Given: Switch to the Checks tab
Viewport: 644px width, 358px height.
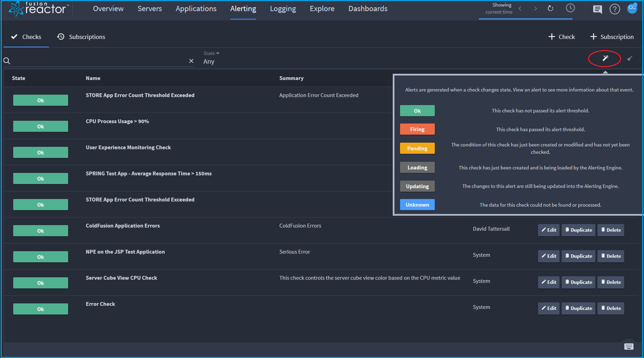Looking at the screenshot, I should [26, 37].
